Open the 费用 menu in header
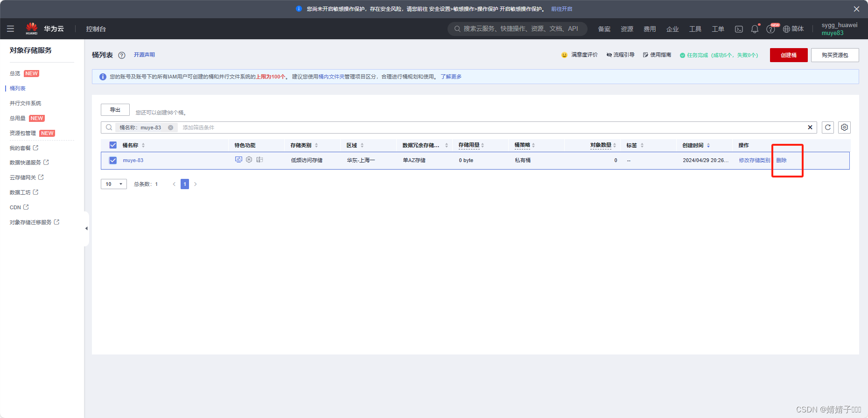The height and width of the screenshot is (418, 868). (x=650, y=29)
